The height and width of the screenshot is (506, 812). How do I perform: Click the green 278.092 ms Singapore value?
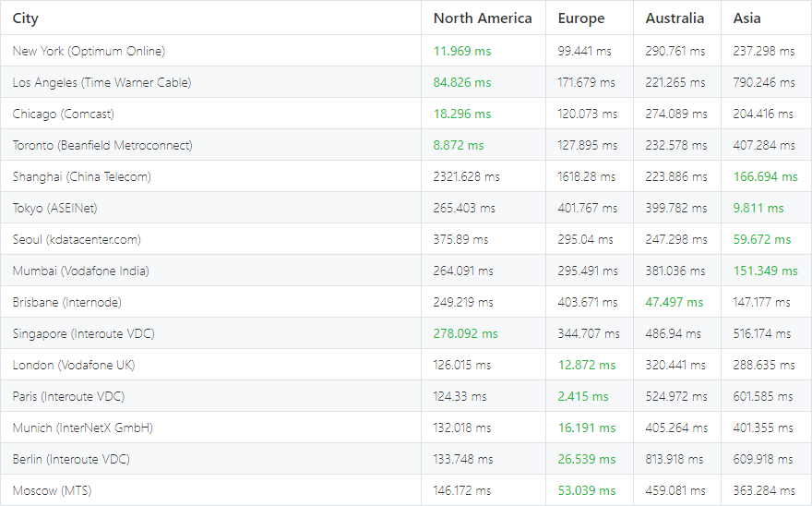pos(465,333)
